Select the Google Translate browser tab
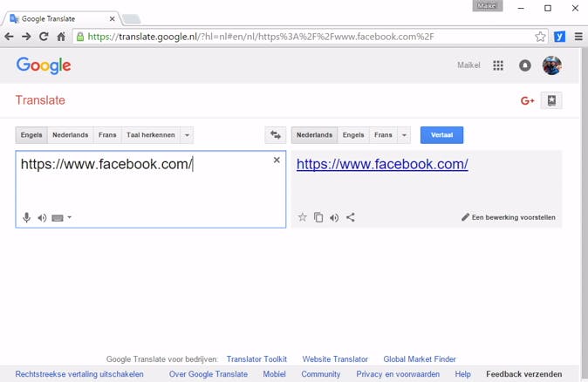Image resolution: width=588 pixels, height=382 pixels. pyautogui.click(x=62, y=18)
